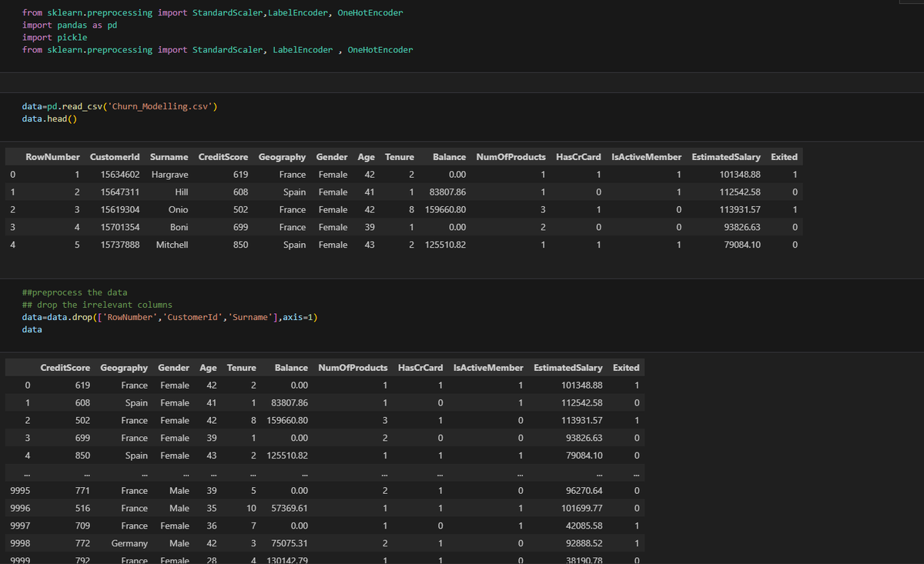Click the '## drop the irrelevant columns' comment
Viewport: 924px width, 564px height.
(97, 305)
